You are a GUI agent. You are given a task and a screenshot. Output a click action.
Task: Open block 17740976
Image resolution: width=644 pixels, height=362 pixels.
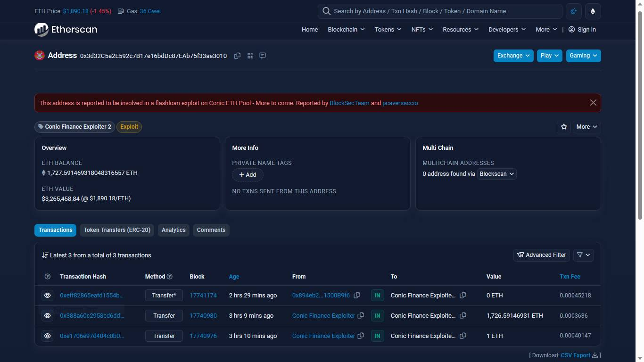(x=203, y=336)
